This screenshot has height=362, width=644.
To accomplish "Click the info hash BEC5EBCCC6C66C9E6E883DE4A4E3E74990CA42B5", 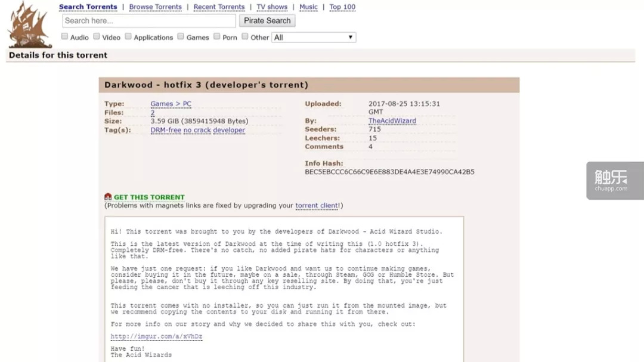I will click(x=389, y=172).
